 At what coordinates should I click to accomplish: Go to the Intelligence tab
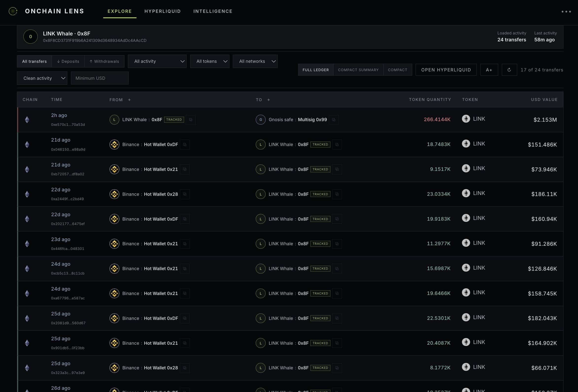click(x=213, y=11)
